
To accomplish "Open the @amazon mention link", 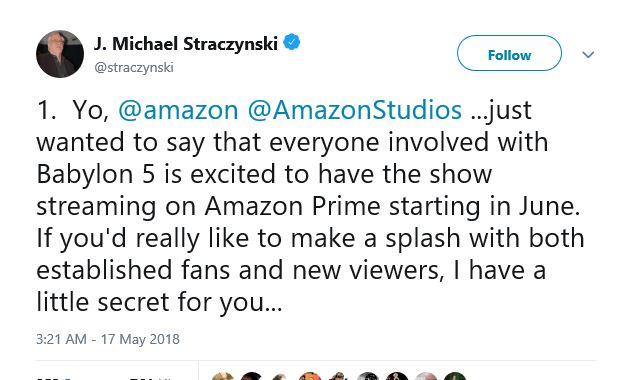I will click(x=178, y=110).
